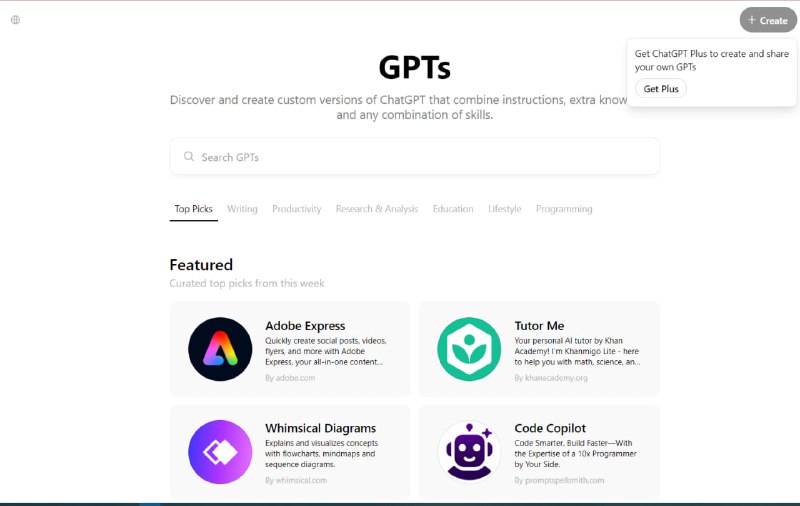Go to Research & Analysis tab

[376, 209]
